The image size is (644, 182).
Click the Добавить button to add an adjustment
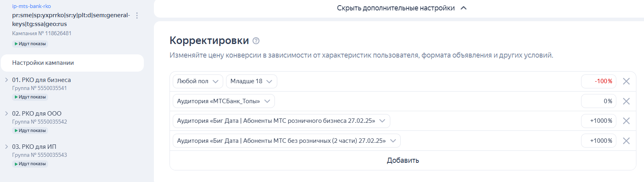pos(403,160)
